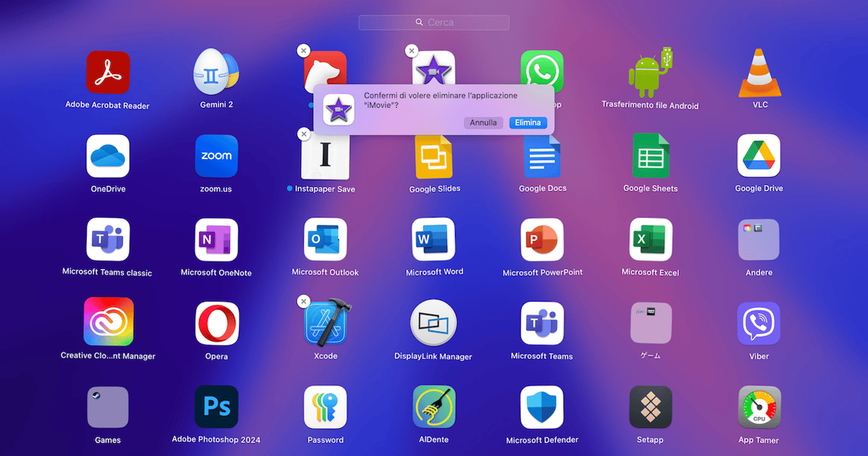The width and height of the screenshot is (868, 456).
Task: Open Trasferimento file Android app
Action: coord(650,72)
